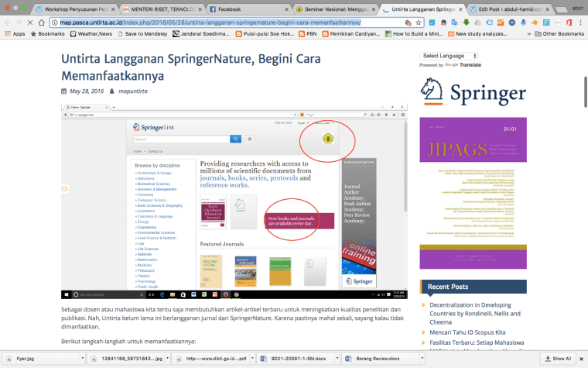The width and height of the screenshot is (588, 368).
Task: Click the SpringerLink screenshot image in article
Action: [x=234, y=201]
